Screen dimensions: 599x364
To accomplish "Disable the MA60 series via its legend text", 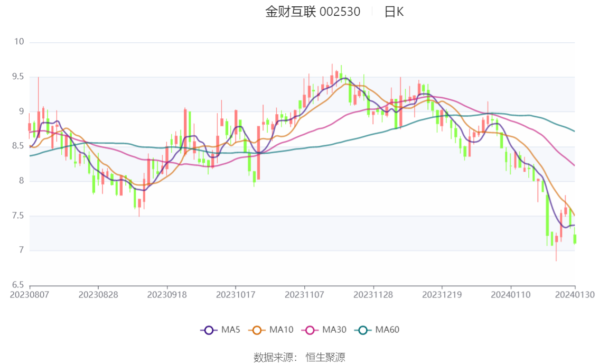I will [x=387, y=330].
